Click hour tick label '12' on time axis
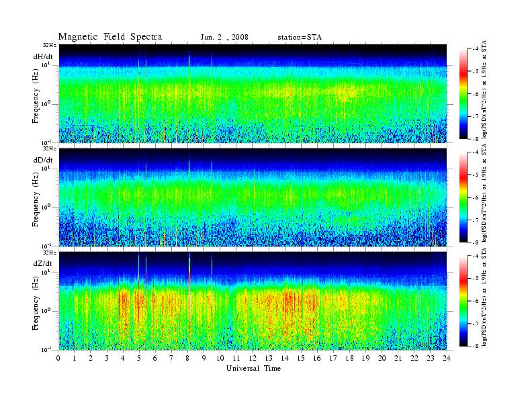The image size is (532, 411). [x=252, y=358]
